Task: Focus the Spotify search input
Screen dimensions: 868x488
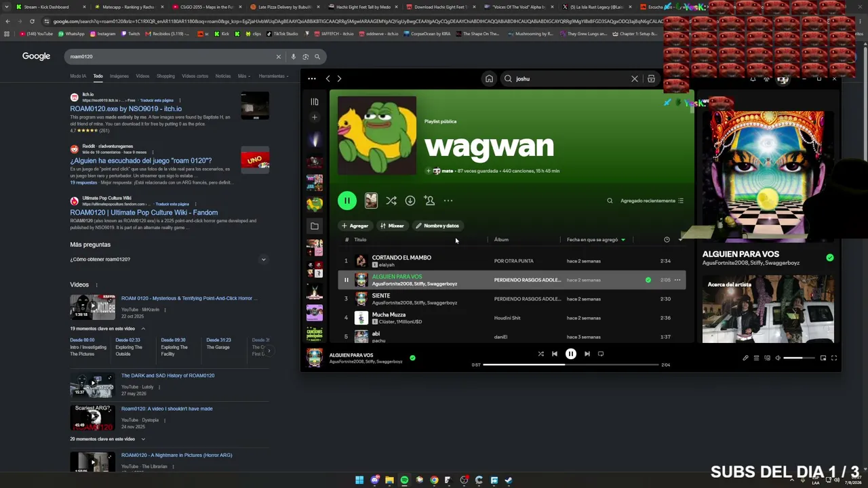Action: point(570,79)
